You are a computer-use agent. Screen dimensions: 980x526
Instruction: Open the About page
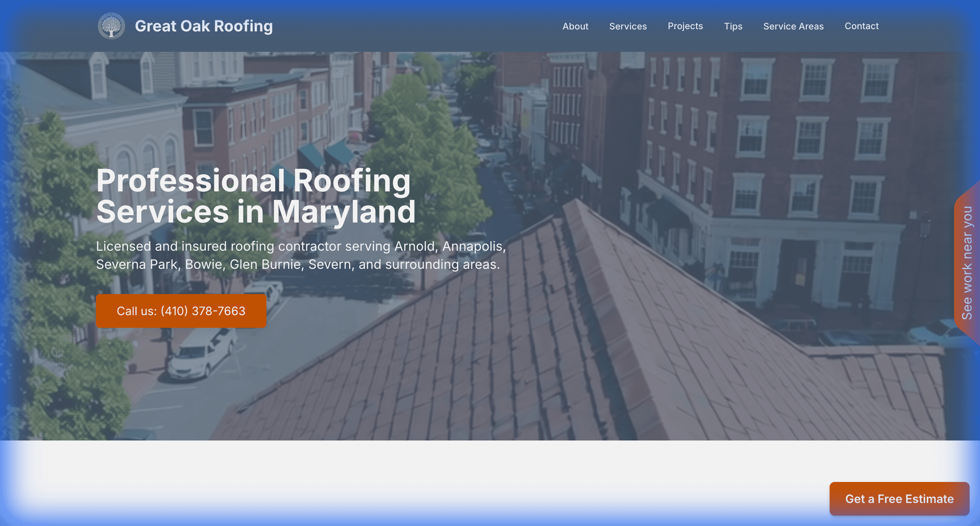(x=575, y=26)
